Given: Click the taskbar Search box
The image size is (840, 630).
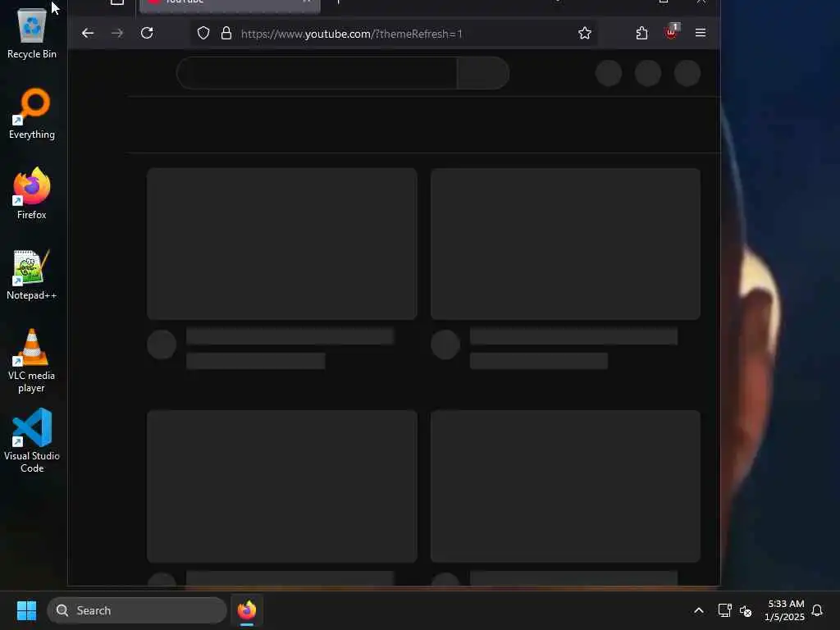Looking at the screenshot, I should click(x=137, y=610).
